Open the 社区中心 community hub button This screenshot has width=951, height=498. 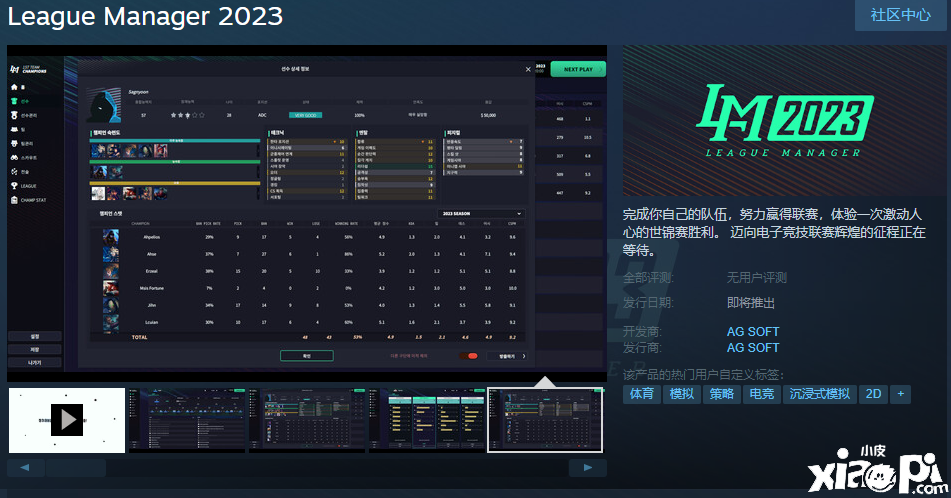pyautogui.click(x=901, y=15)
